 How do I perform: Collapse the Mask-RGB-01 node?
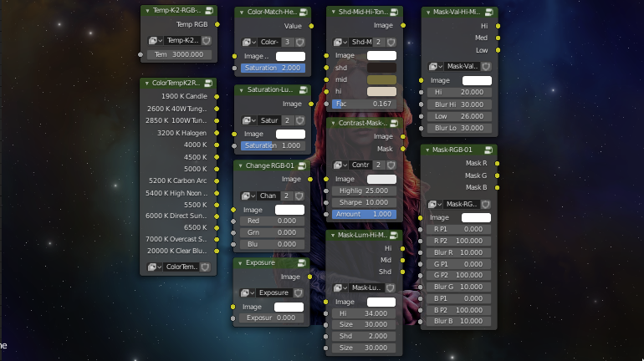(x=427, y=150)
